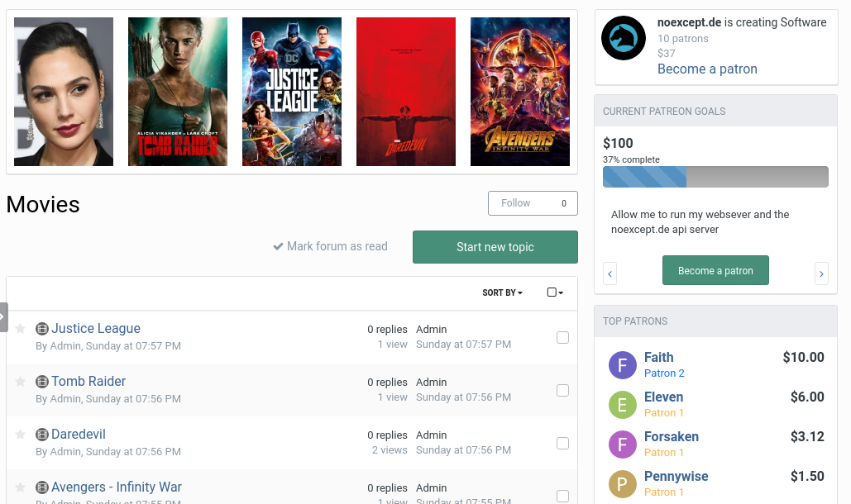This screenshot has height=504, width=851.
Task: Click the '10 patrons' count text
Action: (x=682, y=39)
